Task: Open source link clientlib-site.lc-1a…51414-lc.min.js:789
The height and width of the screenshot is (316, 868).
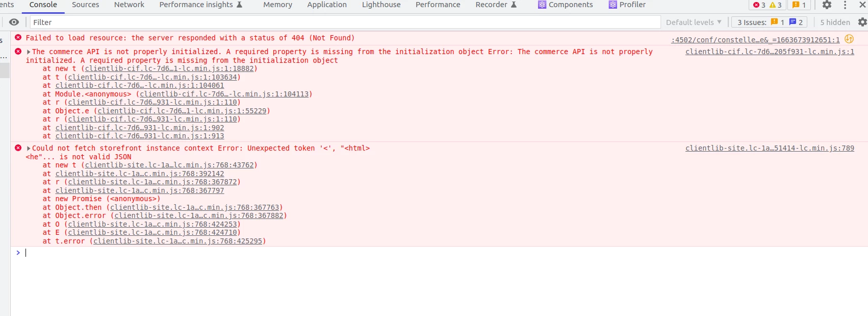Action: point(770,148)
